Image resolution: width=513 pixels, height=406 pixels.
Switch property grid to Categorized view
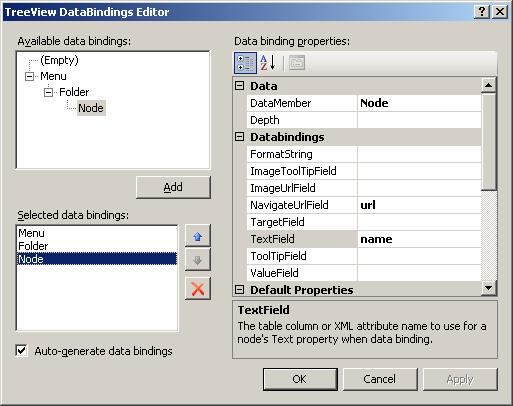245,63
